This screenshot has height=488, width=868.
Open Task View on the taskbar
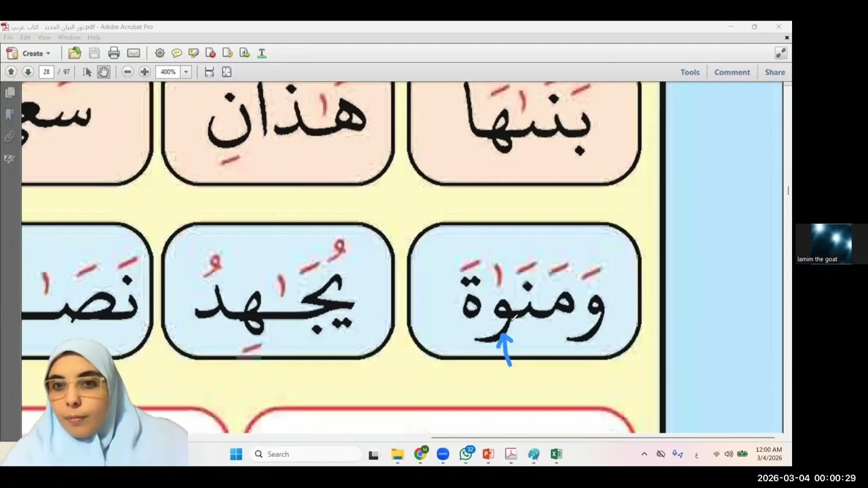click(373, 454)
